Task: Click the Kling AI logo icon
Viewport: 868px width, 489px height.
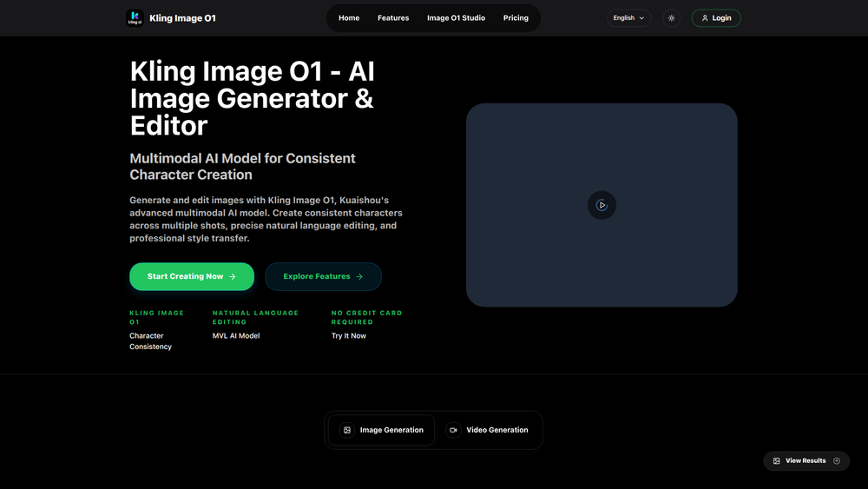Action: [x=135, y=17]
